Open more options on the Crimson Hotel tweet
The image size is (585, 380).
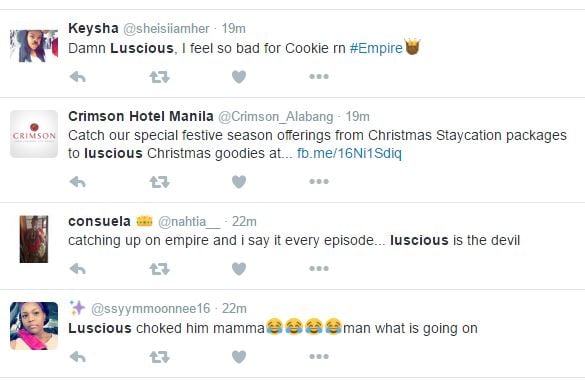(319, 182)
